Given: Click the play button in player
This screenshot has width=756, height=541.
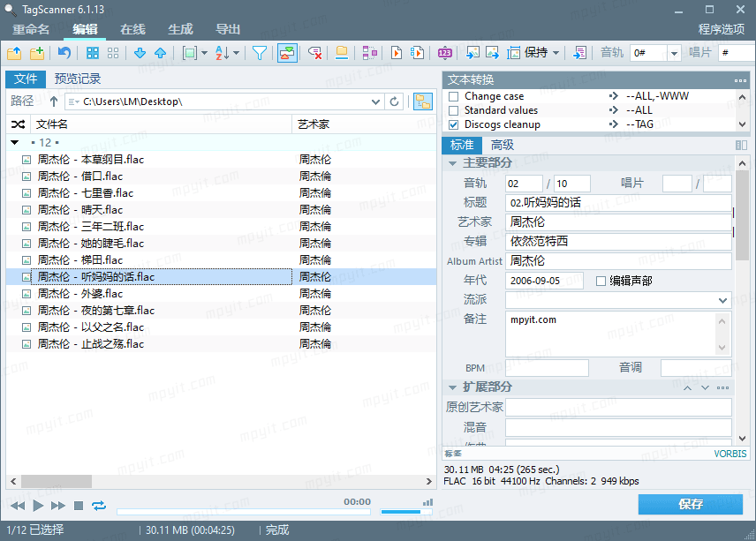Looking at the screenshot, I should [x=38, y=506].
